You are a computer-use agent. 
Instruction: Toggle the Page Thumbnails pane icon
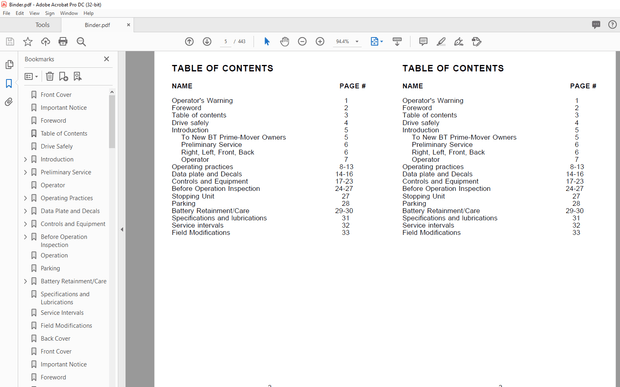pos(9,64)
